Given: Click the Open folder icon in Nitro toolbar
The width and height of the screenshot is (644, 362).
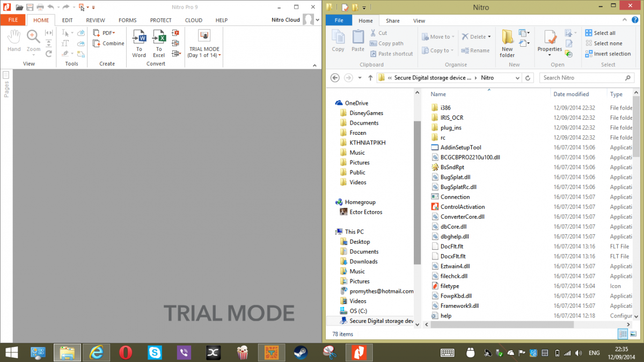Looking at the screenshot, I should coord(19,7).
